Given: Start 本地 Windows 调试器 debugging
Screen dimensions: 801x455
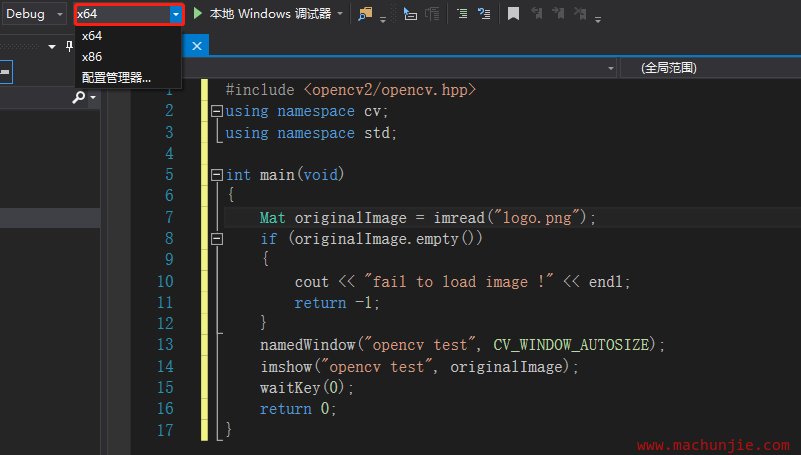Looking at the screenshot, I should (x=270, y=14).
